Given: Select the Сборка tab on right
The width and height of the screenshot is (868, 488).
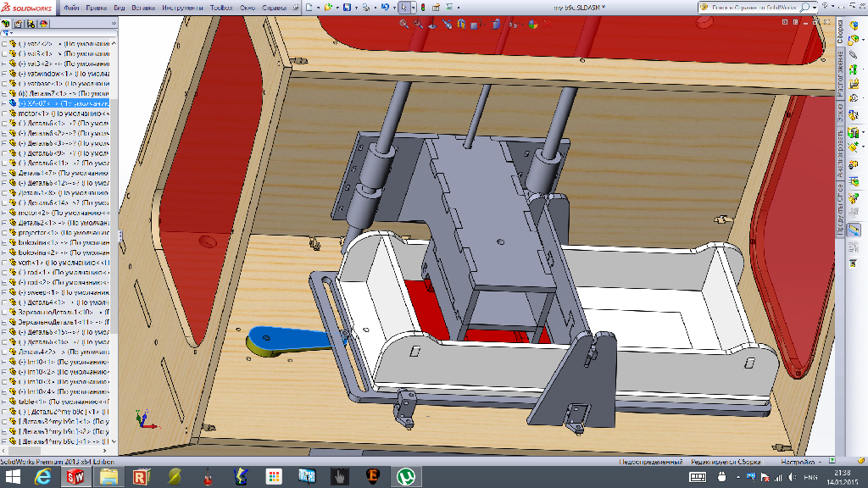Looking at the screenshot, I should coord(840,31).
